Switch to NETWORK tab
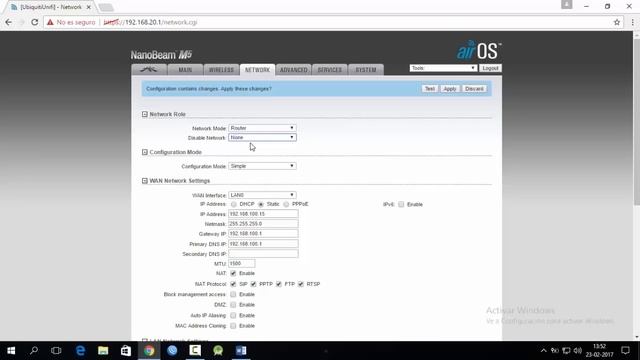Viewport: 640px width, 360px height. click(258, 70)
